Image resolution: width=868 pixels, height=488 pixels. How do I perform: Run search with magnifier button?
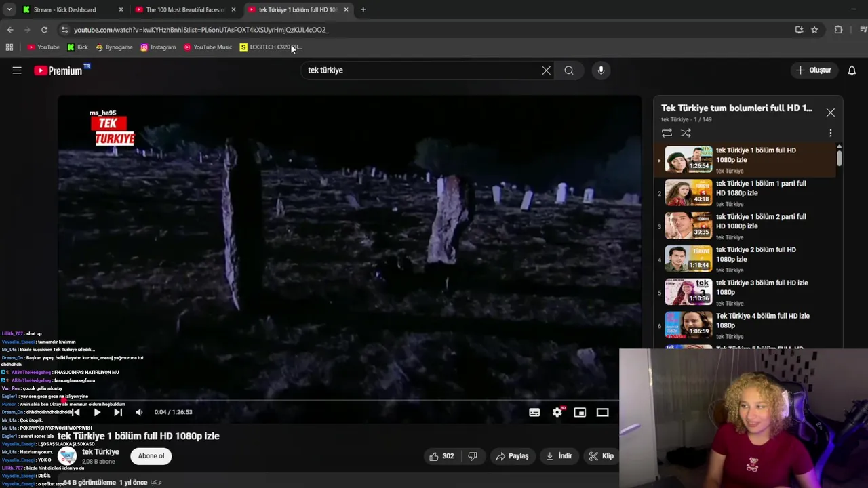569,70
